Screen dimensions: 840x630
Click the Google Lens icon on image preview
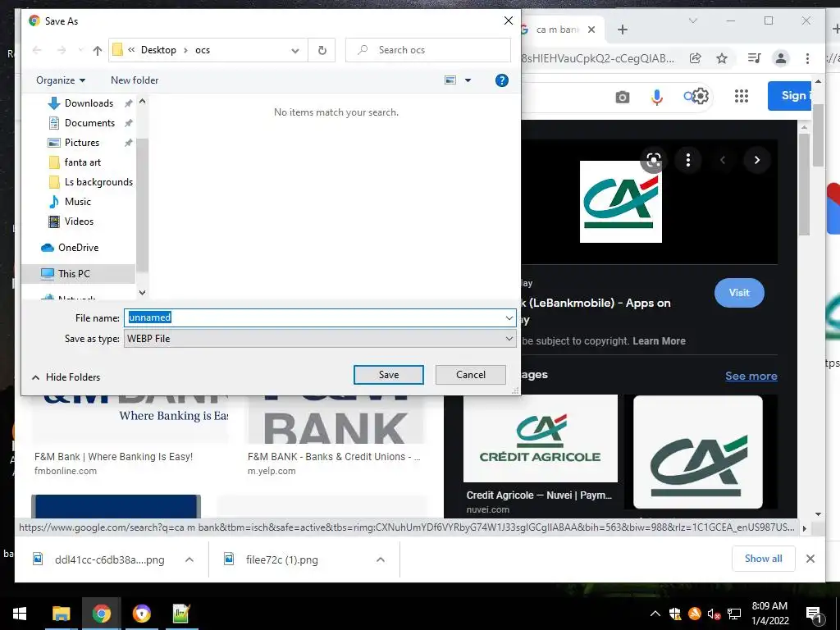[654, 160]
